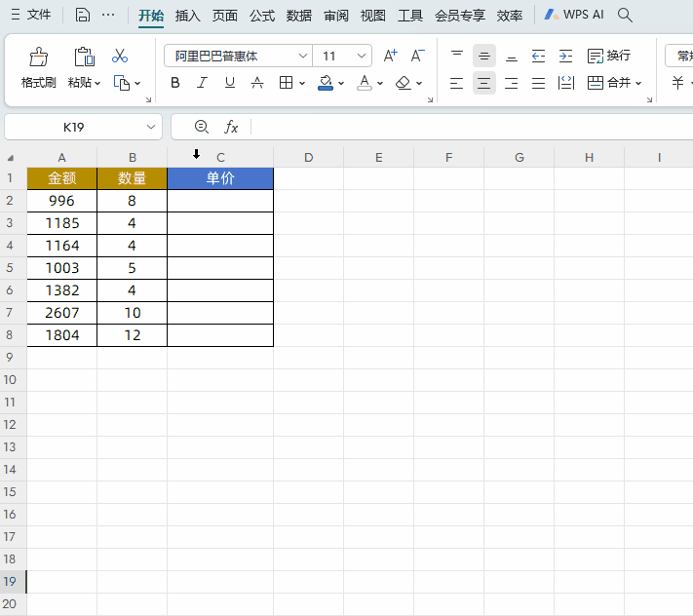Click the 合并 merge cells button

pyautogui.click(x=608, y=83)
